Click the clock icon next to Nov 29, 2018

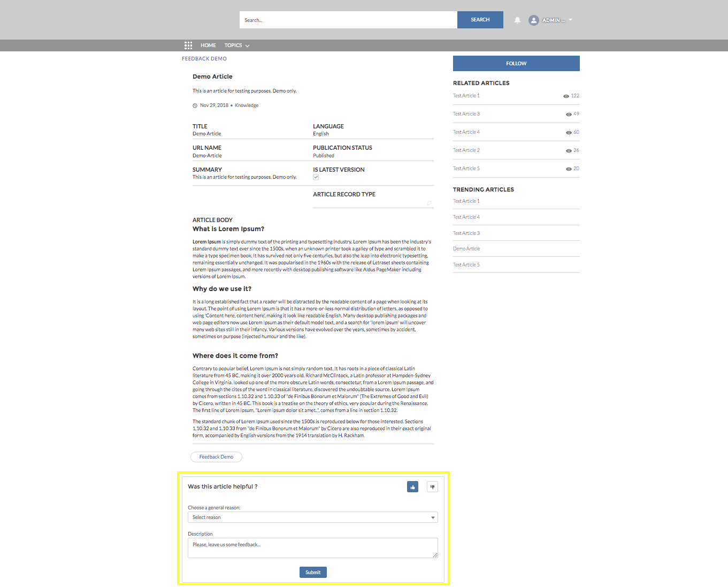195,106
